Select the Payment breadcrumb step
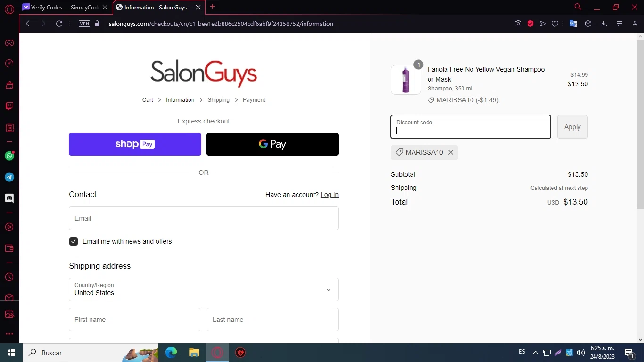 pyautogui.click(x=254, y=100)
